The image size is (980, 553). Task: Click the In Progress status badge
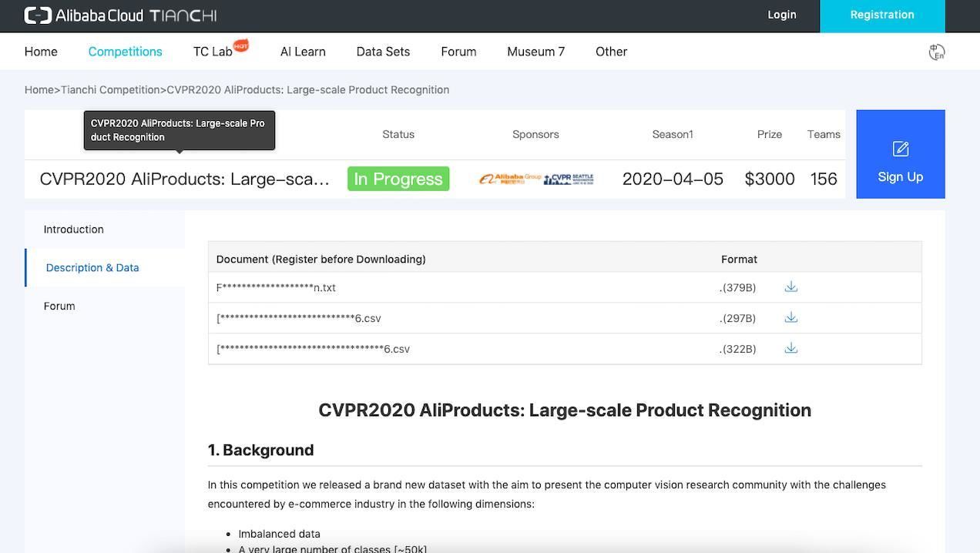(x=398, y=179)
